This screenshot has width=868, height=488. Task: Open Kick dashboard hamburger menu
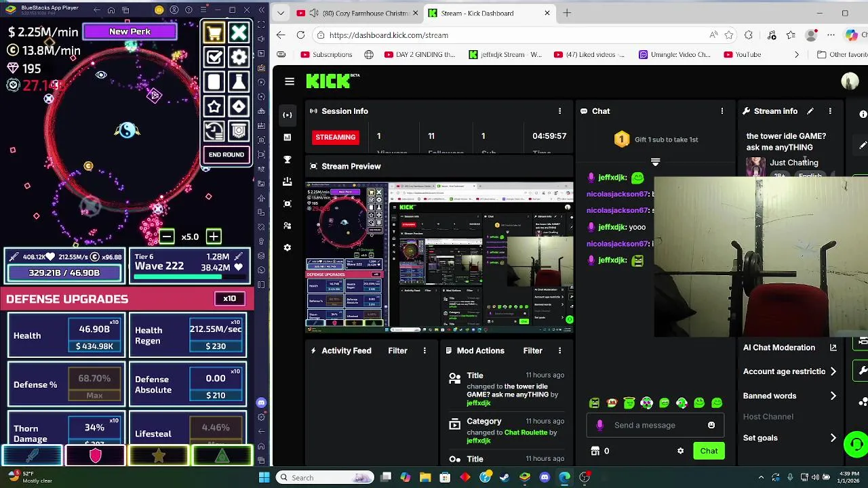[290, 81]
